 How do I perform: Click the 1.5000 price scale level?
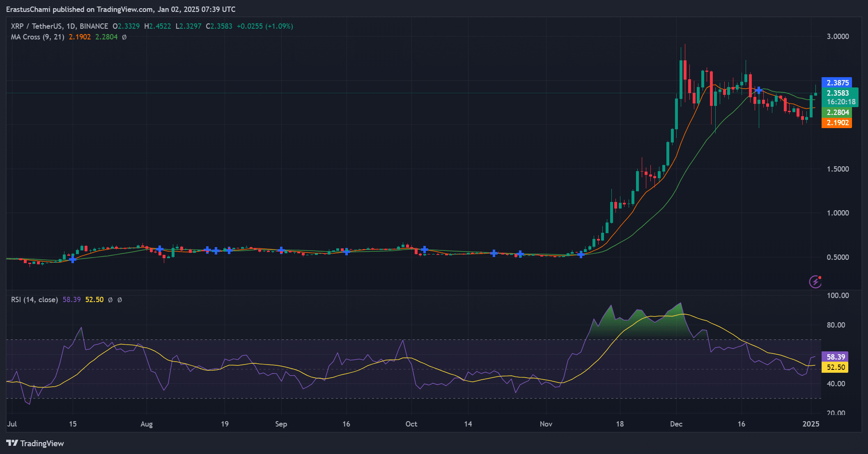(x=838, y=169)
